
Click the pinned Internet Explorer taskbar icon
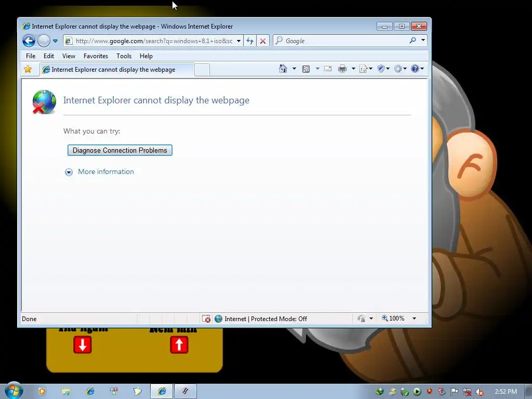click(90, 391)
